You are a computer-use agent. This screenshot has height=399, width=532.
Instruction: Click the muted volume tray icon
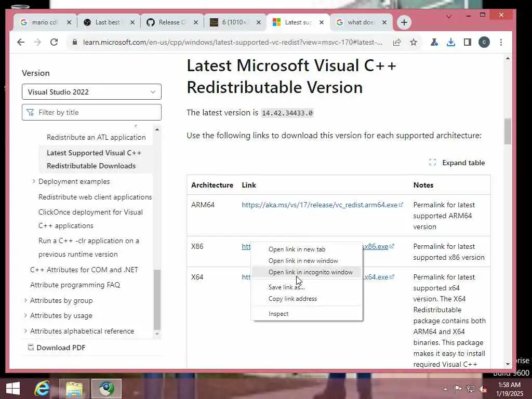pyautogui.click(x=483, y=389)
